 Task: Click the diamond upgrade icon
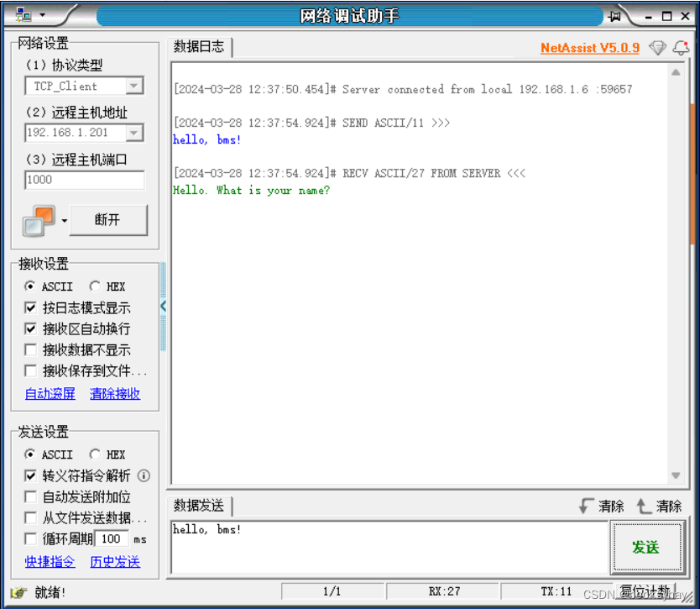pyautogui.click(x=657, y=48)
